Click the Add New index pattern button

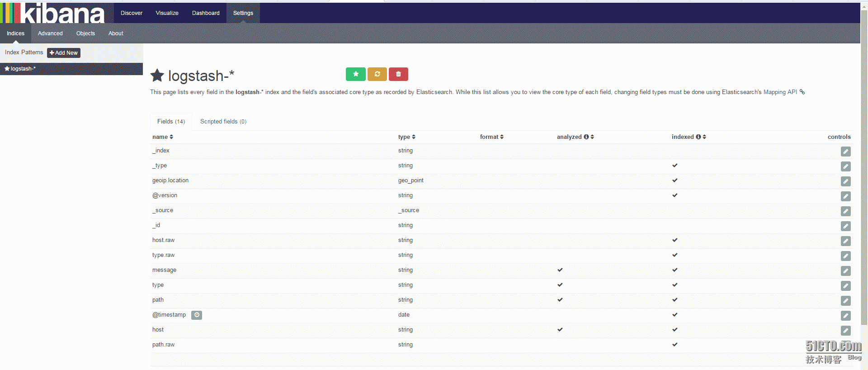click(x=64, y=53)
